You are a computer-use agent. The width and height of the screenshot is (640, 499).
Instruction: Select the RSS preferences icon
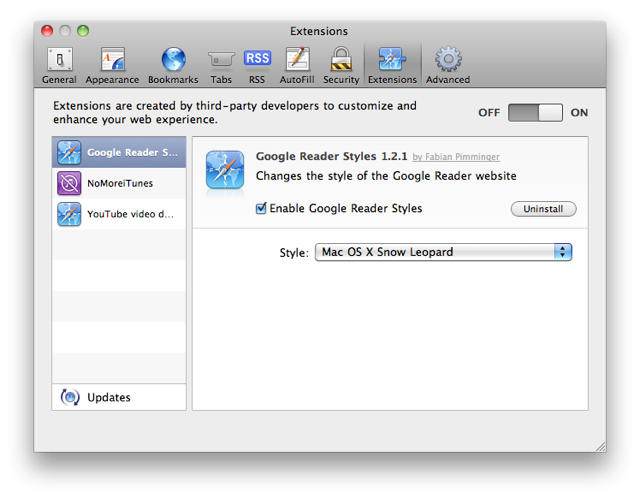click(x=257, y=65)
